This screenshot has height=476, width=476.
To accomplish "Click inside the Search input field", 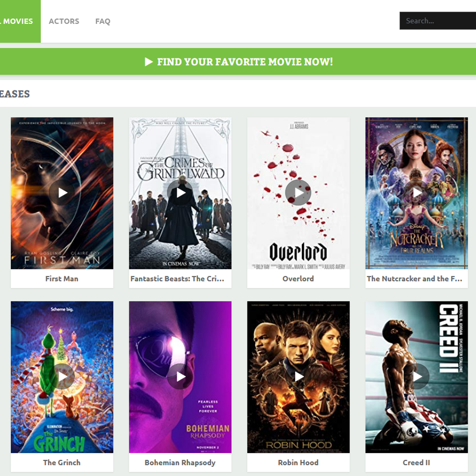I will 436,21.
